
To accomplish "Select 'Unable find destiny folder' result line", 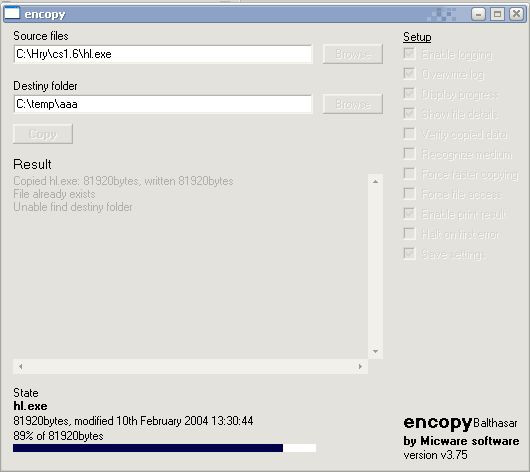I will click(73, 207).
